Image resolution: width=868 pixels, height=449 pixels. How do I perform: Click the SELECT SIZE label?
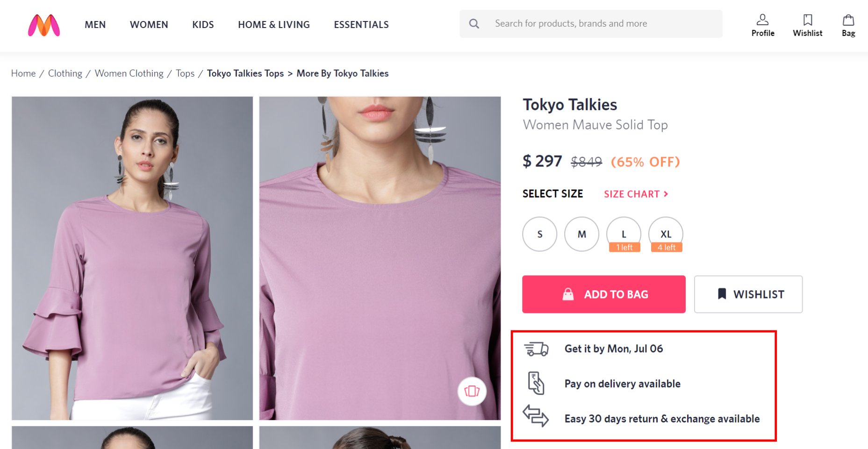[x=552, y=194]
